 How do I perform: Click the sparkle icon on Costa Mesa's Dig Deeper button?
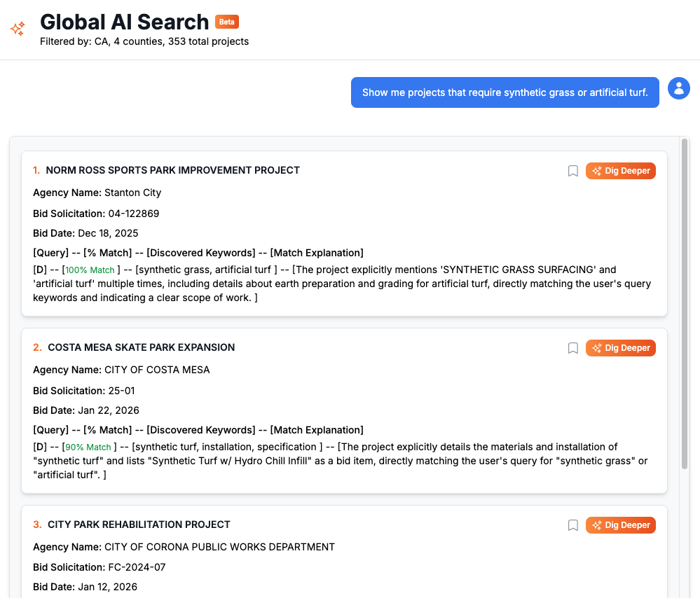click(596, 347)
